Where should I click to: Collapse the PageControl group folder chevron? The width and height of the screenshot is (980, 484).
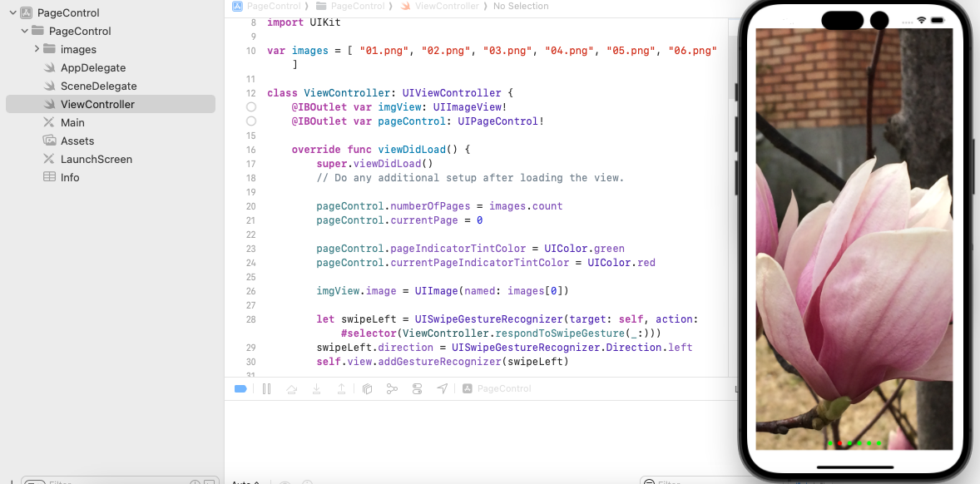24,31
